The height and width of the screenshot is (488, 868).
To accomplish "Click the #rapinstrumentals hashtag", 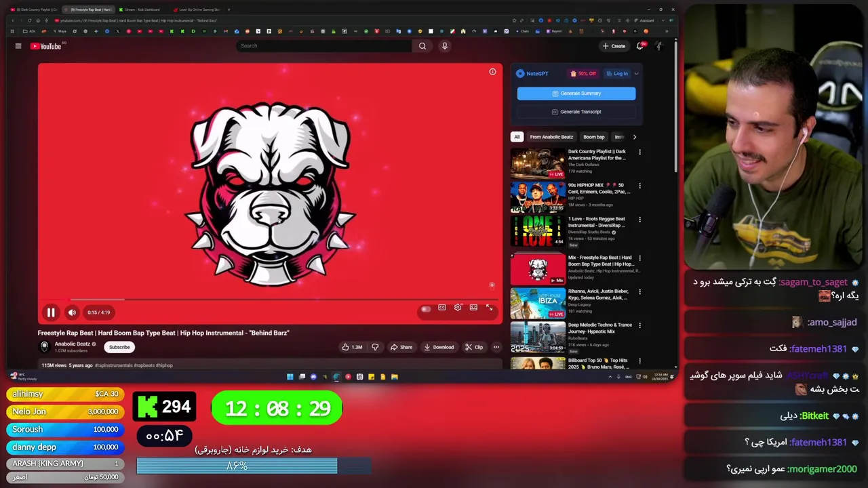I will (x=114, y=365).
